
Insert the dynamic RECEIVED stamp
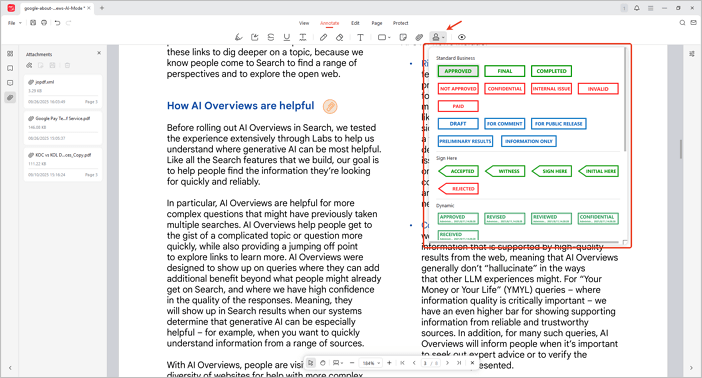[x=458, y=235]
